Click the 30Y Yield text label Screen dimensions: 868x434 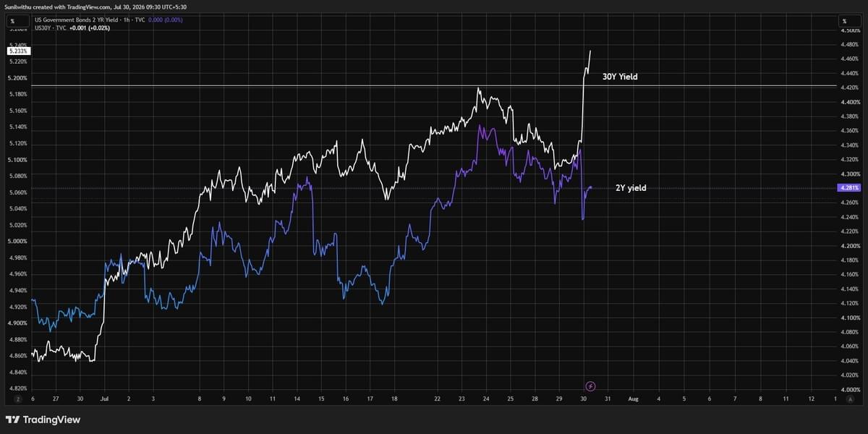click(x=620, y=77)
